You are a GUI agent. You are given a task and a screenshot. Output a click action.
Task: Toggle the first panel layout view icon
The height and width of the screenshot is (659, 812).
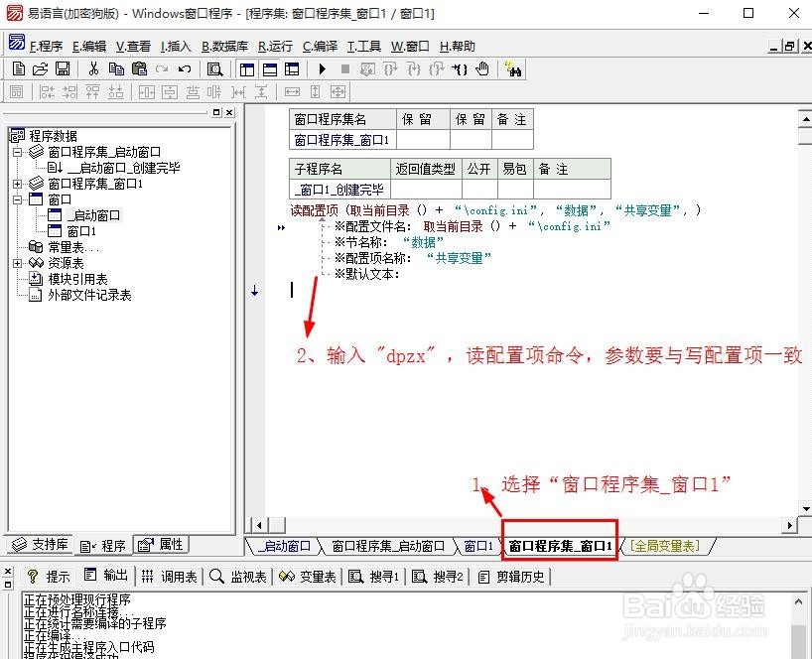tap(247, 69)
